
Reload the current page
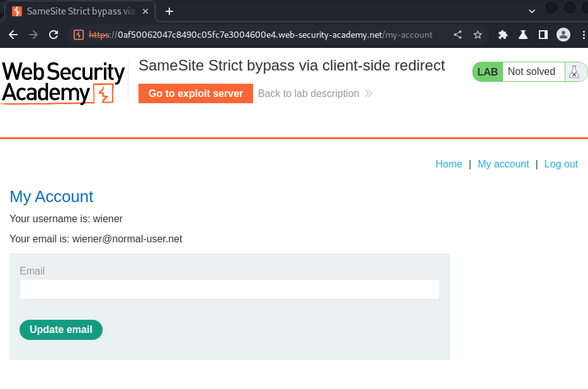click(54, 35)
